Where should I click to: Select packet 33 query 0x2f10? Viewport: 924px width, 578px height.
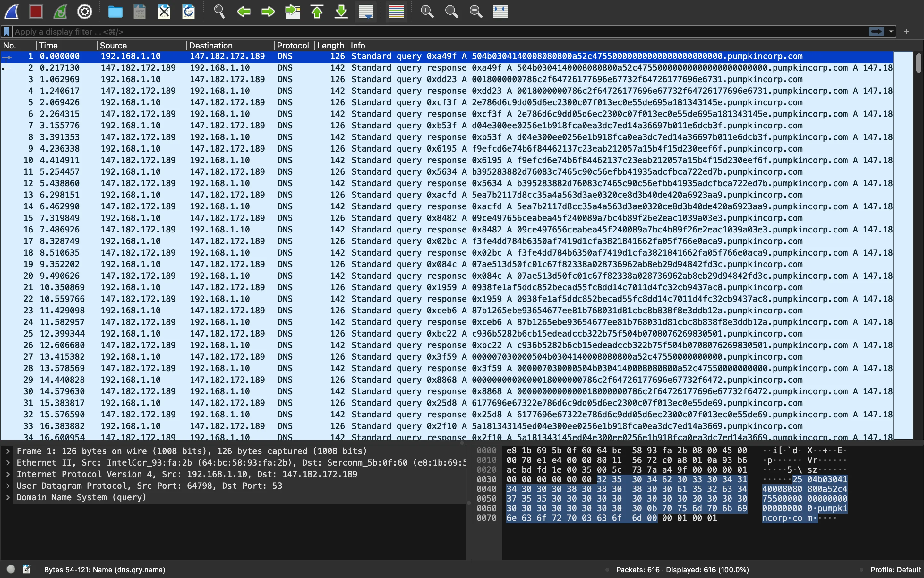point(447,426)
